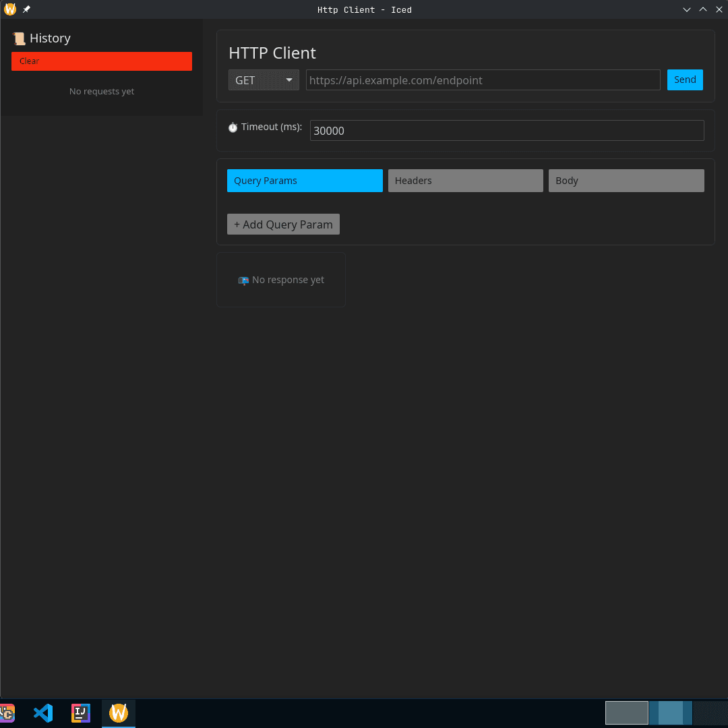Click the app logo in the title bar

pyautogui.click(x=9, y=9)
